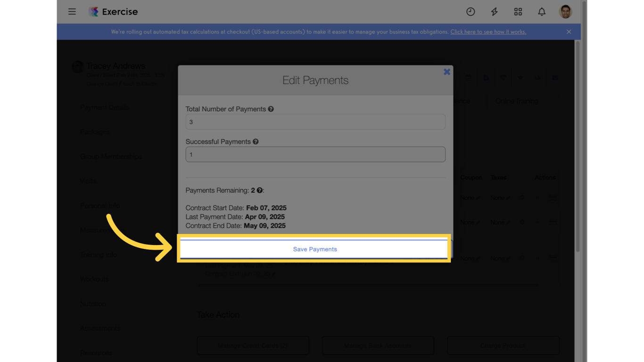Close the Edit Payments modal

(446, 72)
